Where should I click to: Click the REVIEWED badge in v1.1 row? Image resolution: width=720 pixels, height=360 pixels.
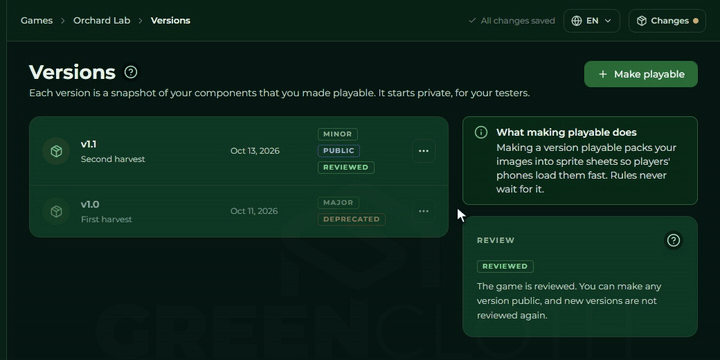[x=346, y=167]
